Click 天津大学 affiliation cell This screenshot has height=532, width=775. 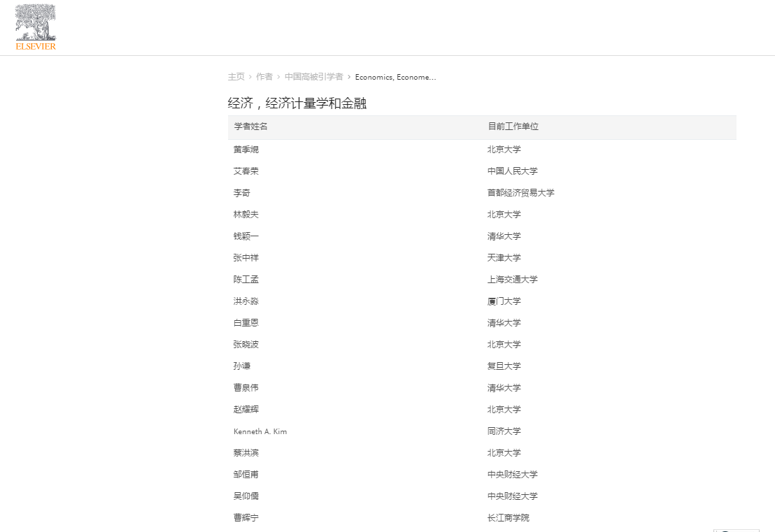click(x=504, y=258)
